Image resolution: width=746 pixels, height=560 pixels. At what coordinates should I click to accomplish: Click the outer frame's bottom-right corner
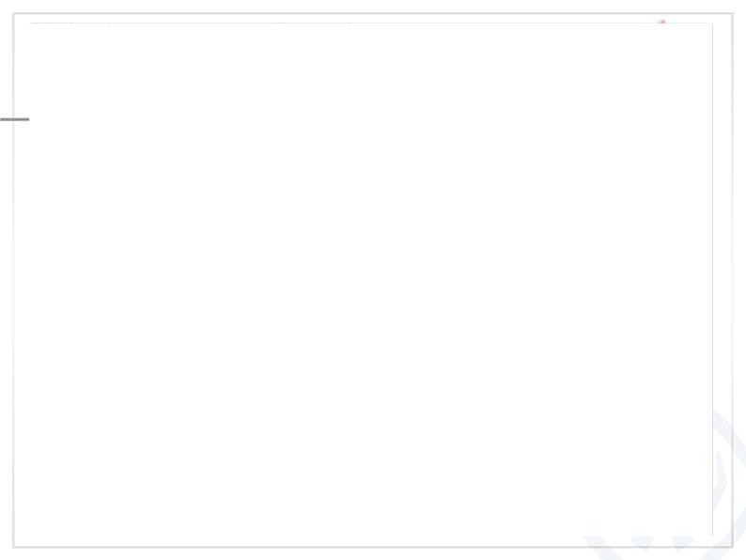point(733,547)
